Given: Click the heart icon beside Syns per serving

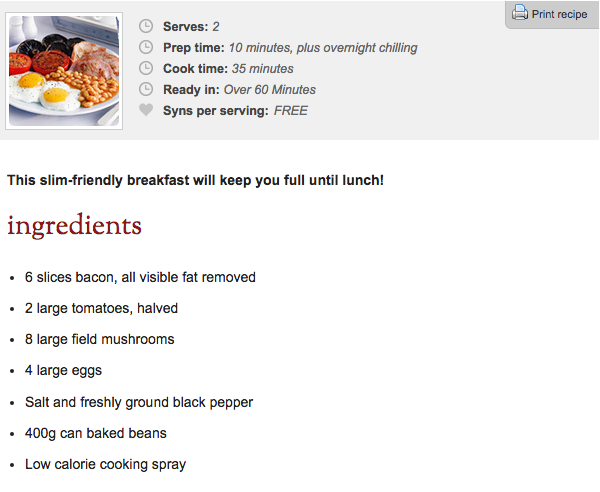Looking at the screenshot, I should 146,110.
